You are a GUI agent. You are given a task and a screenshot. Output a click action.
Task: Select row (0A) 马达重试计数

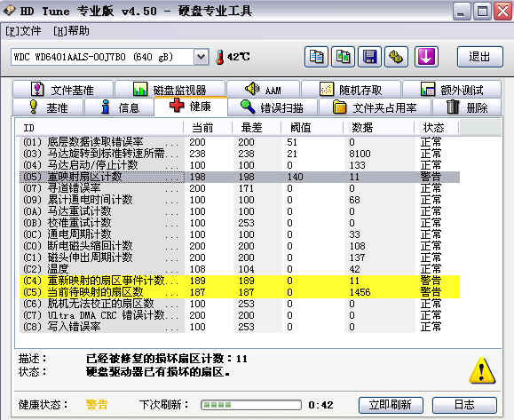(240, 211)
